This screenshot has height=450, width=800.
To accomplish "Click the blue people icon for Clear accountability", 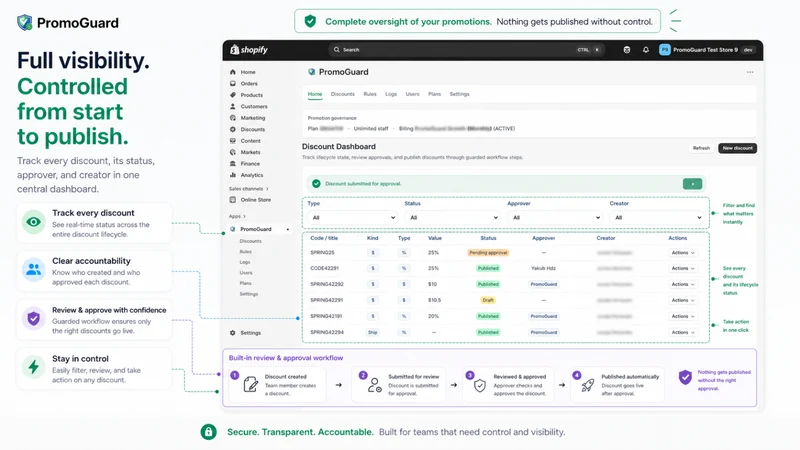I will click(34, 270).
